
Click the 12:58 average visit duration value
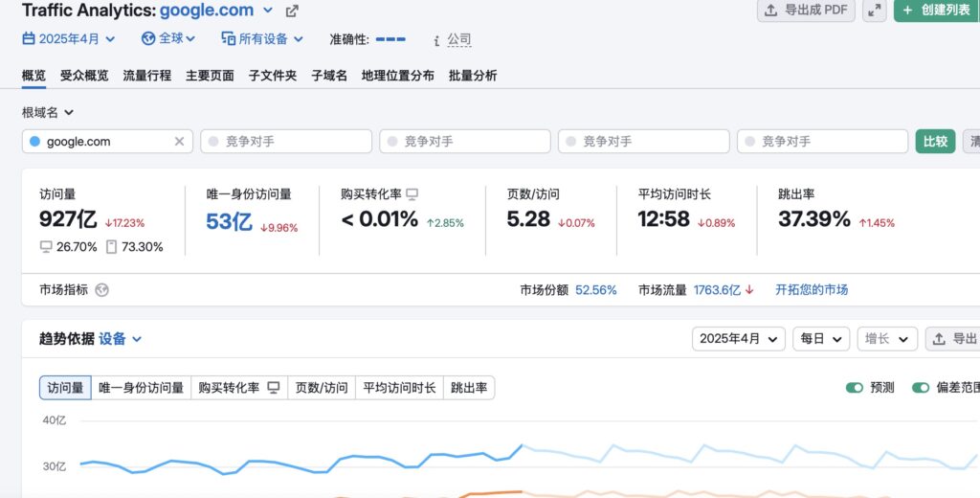point(664,219)
